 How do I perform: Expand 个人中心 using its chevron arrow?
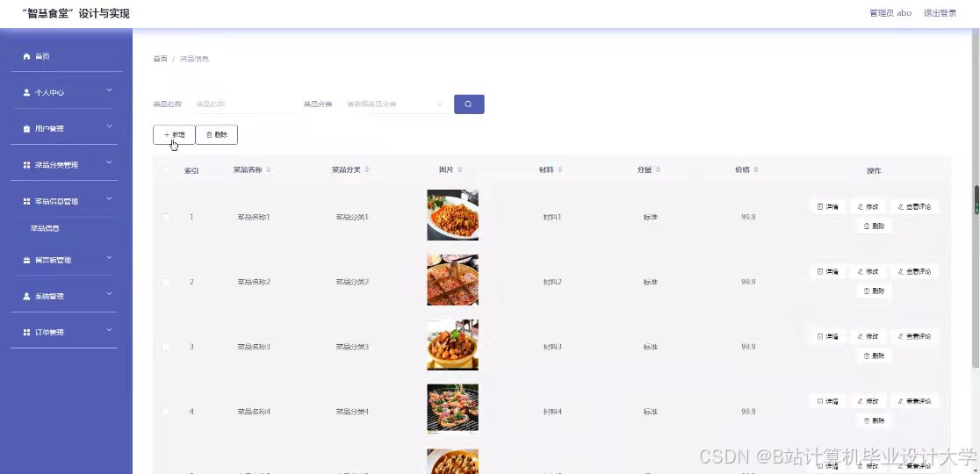coord(110,90)
